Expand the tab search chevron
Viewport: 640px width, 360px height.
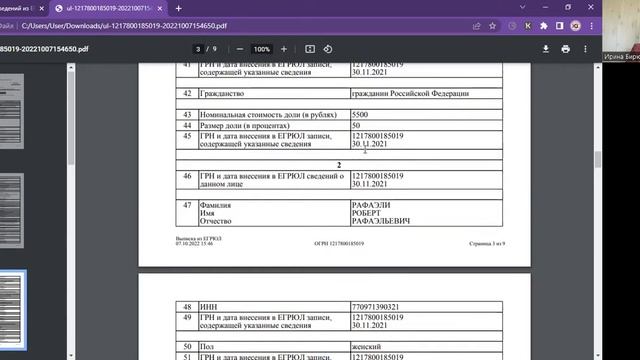click(522, 7)
